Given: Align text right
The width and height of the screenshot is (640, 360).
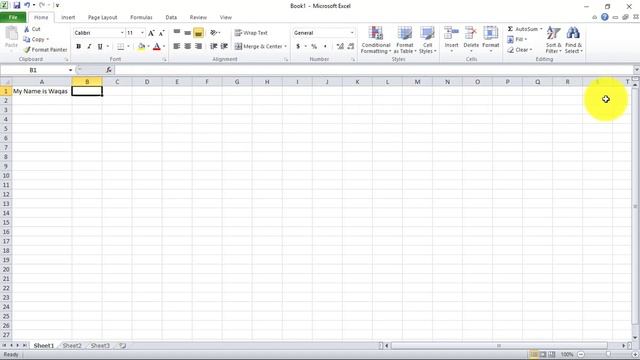Looking at the screenshot, I should tap(198, 46).
